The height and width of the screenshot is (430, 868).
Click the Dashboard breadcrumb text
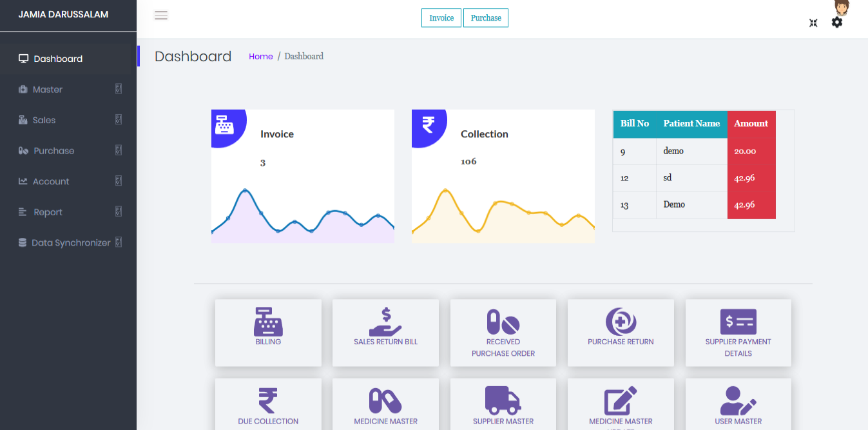[304, 57]
